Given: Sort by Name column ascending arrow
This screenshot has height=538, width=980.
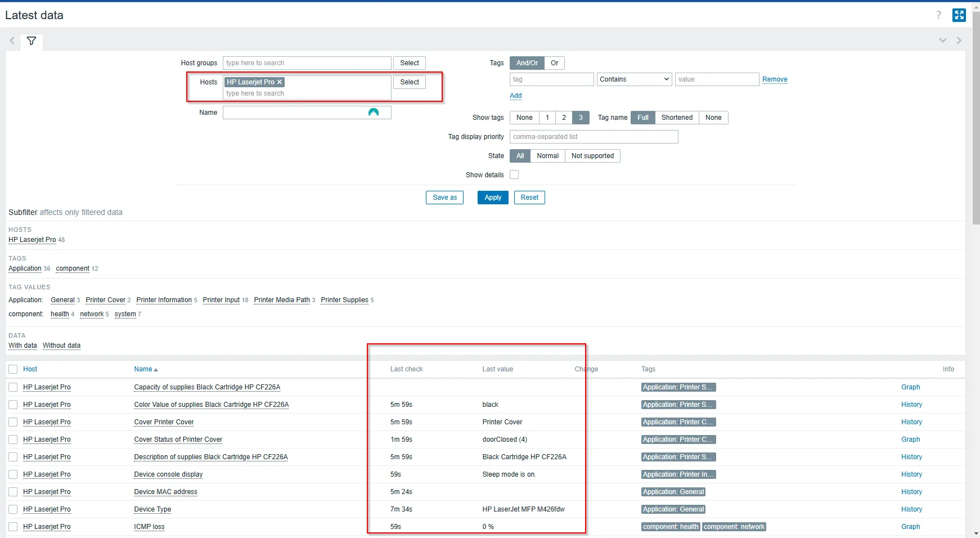Looking at the screenshot, I should point(156,370).
